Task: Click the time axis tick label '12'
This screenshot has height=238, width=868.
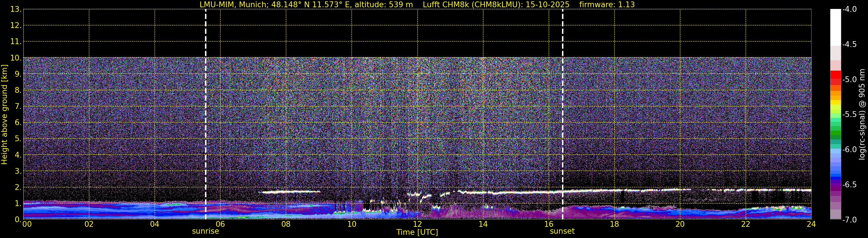Action: tap(417, 224)
